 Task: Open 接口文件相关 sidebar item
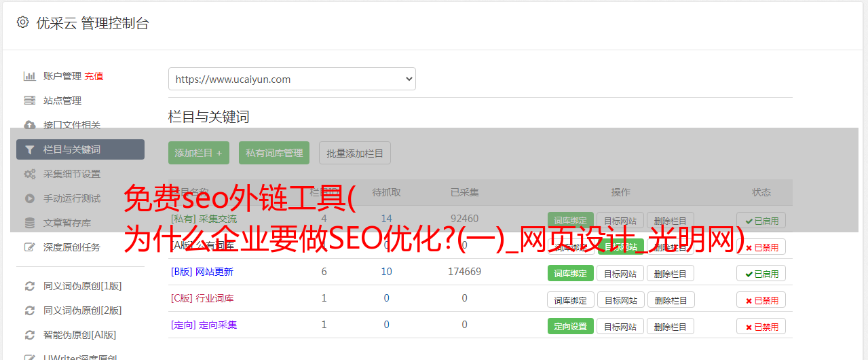click(x=72, y=125)
